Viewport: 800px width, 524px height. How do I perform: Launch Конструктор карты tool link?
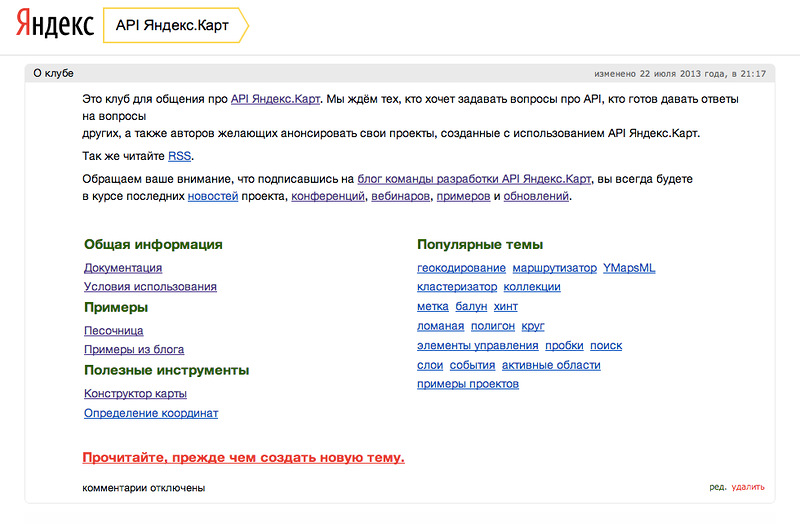pyautogui.click(x=135, y=393)
